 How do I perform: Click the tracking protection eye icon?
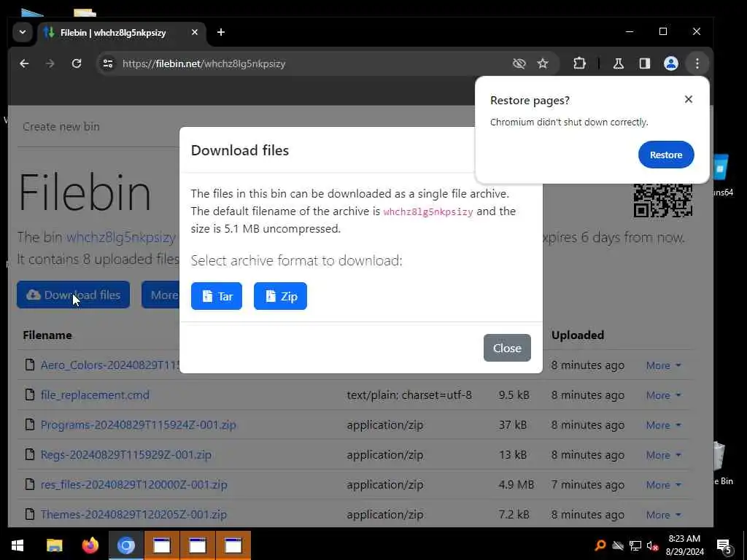click(519, 63)
